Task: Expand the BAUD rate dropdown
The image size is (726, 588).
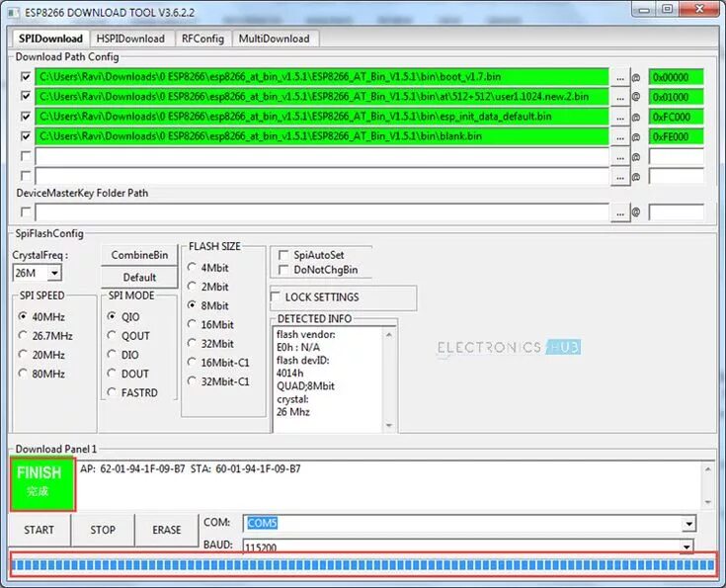Action: [686, 546]
